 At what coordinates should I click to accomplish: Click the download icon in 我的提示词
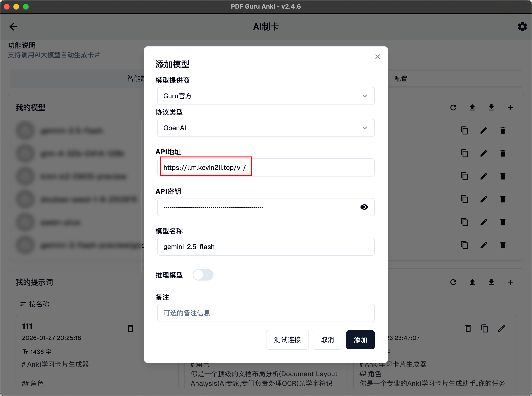[491, 282]
